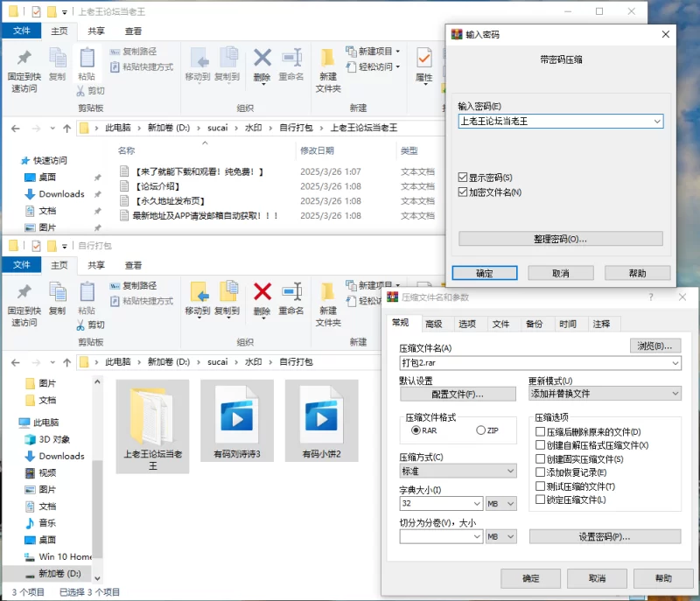Click Back arrow in upper Explorer window
The image size is (700, 601).
pos(16,129)
